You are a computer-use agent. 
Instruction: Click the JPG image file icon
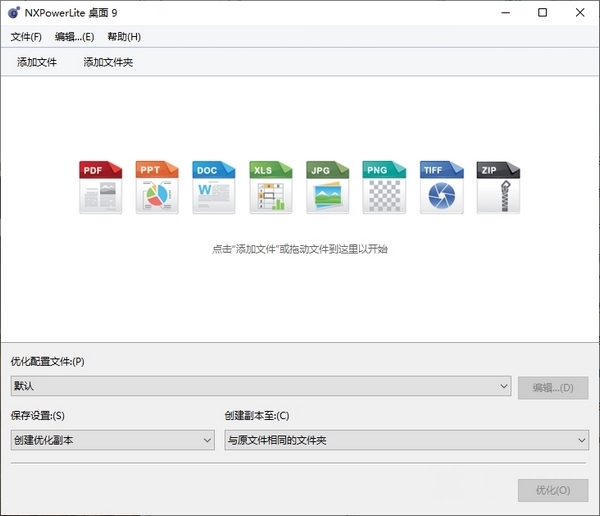pos(328,187)
